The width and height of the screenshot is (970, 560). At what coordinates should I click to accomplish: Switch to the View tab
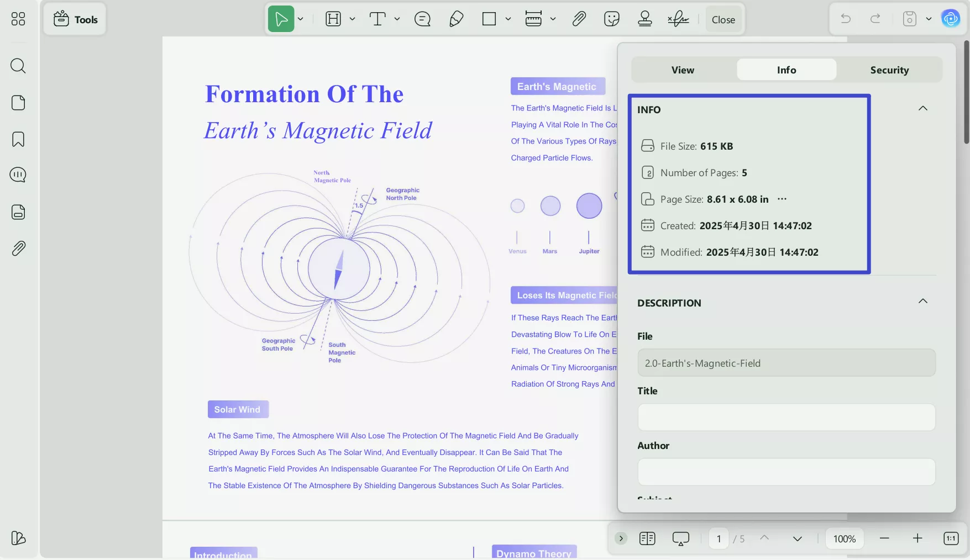point(683,70)
